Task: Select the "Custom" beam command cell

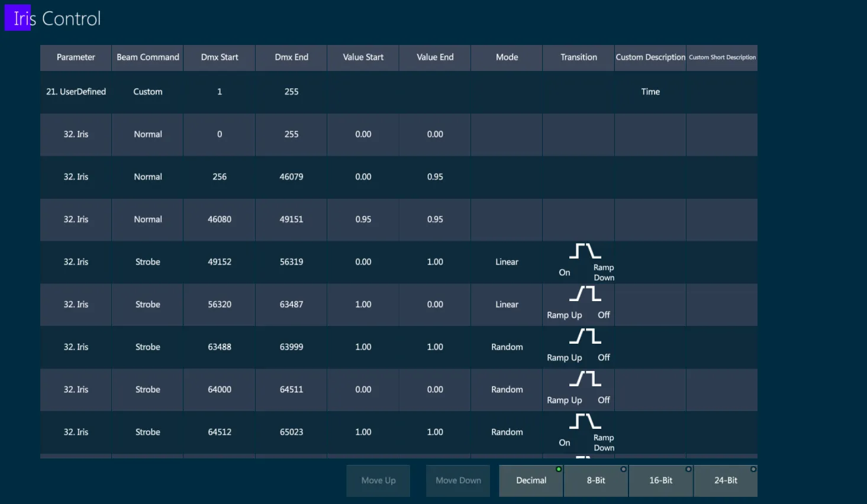Action: pos(147,92)
